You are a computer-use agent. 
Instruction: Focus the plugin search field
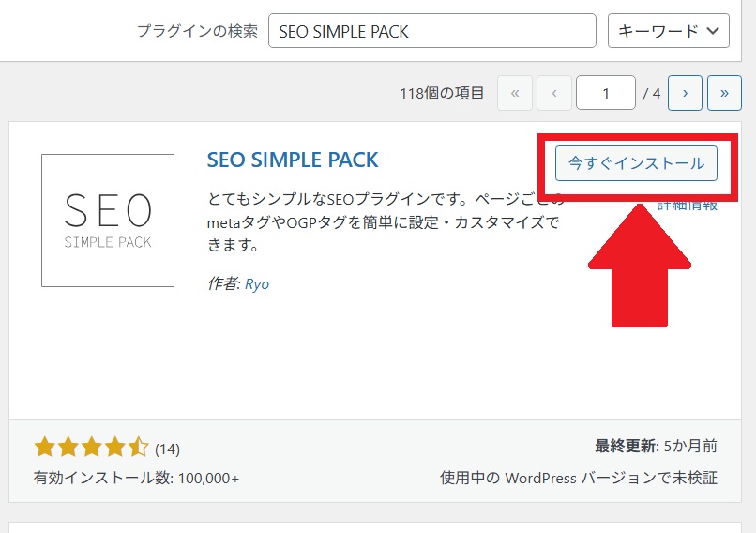[432, 31]
